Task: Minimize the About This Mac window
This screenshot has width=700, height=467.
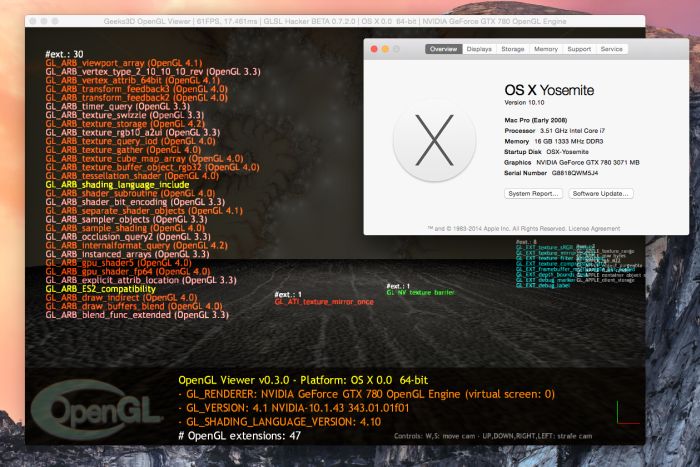Action: pos(385,49)
